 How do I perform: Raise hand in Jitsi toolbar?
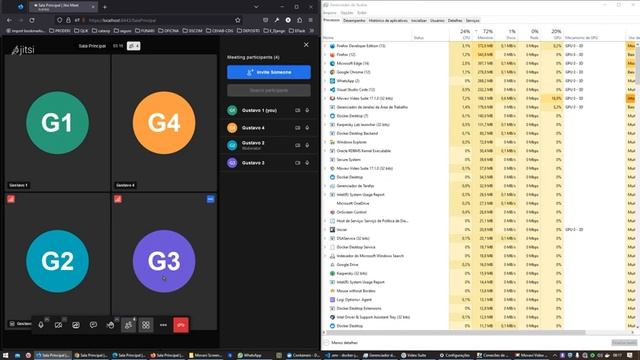coord(111,325)
